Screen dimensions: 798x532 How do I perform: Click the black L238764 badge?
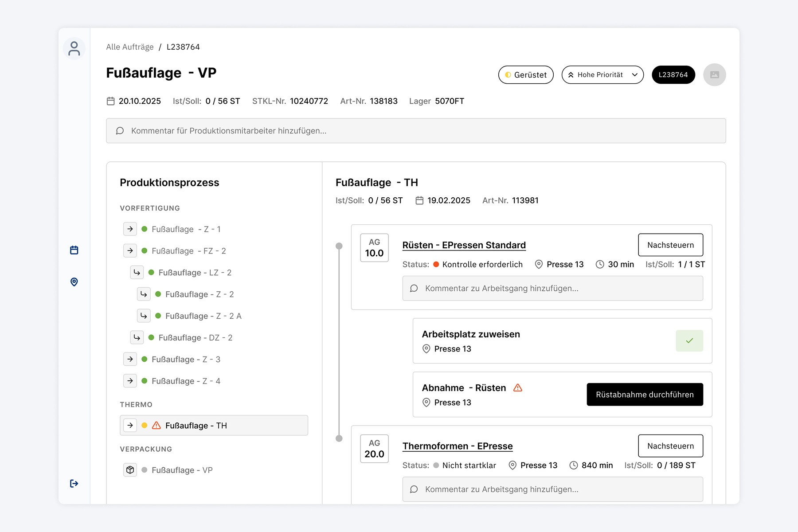pyautogui.click(x=673, y=75)
